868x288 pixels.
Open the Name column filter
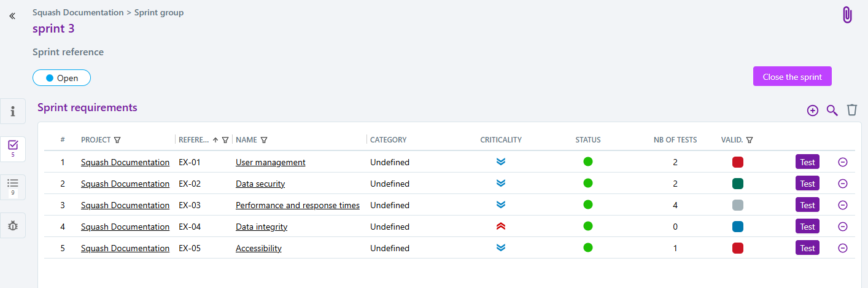[264, 140]
